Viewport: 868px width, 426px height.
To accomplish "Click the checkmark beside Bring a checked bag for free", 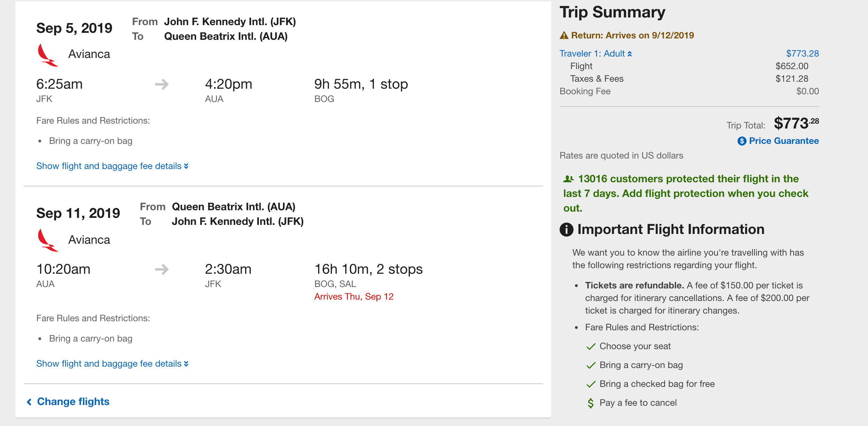I will tap(591, 384).
